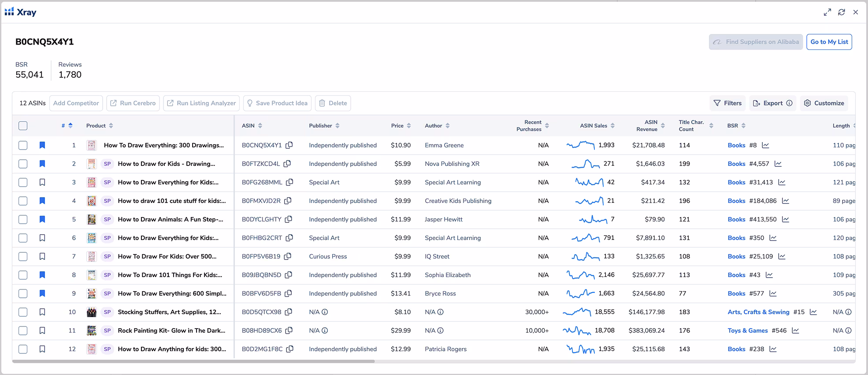Copy ASIN B0CNQ5X4Y1 with copy icon
The width and height of the screenshot is (868, 375).
289,145
